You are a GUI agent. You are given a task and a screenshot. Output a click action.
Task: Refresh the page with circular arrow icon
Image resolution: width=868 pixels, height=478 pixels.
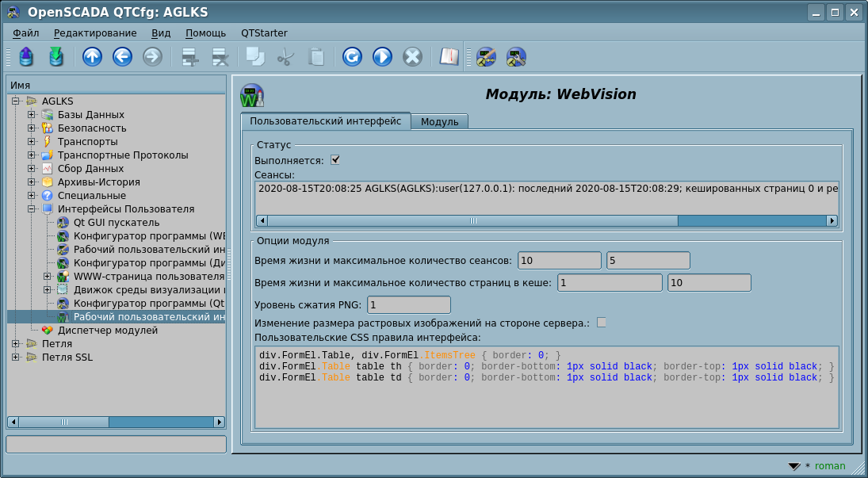[352, 56]
